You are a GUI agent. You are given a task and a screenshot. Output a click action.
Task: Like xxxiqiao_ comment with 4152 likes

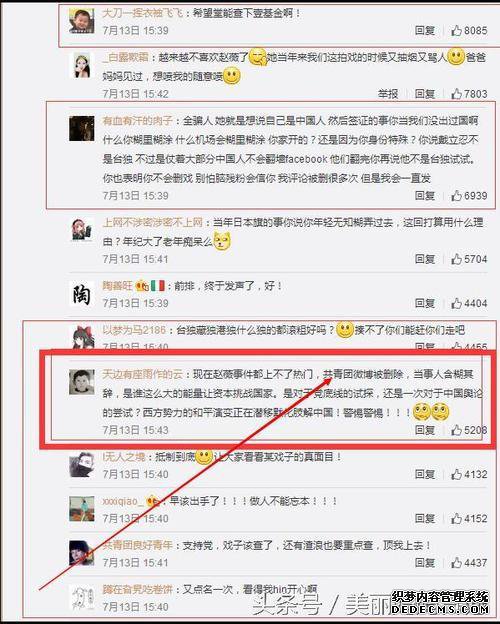point(456,518)
